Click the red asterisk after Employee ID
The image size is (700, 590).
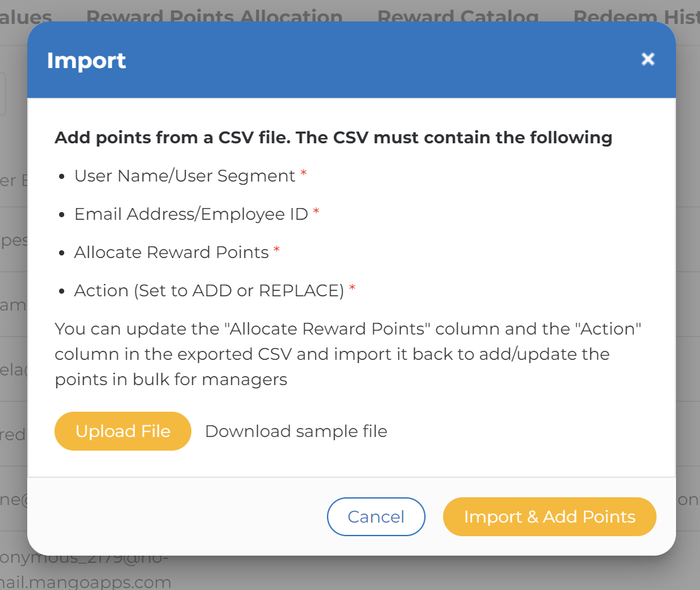(316, 211)
